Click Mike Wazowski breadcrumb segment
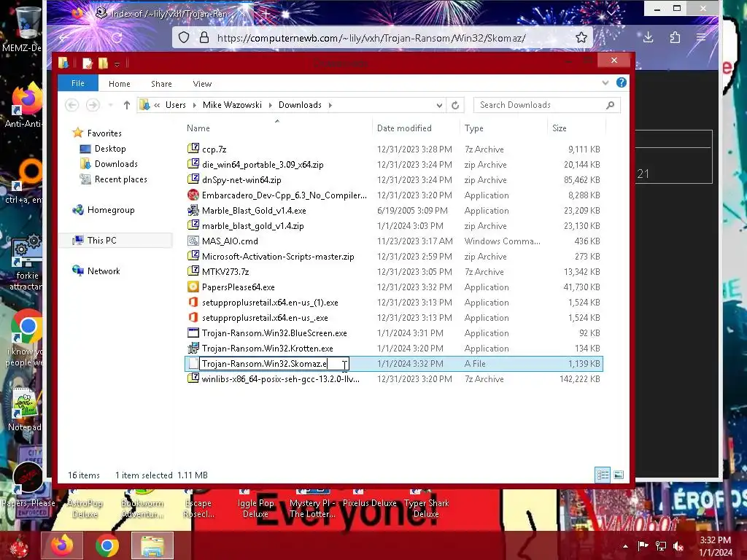The width and height of the screenshot is (747, 560). pyautogui.click(x=232, y=105)
